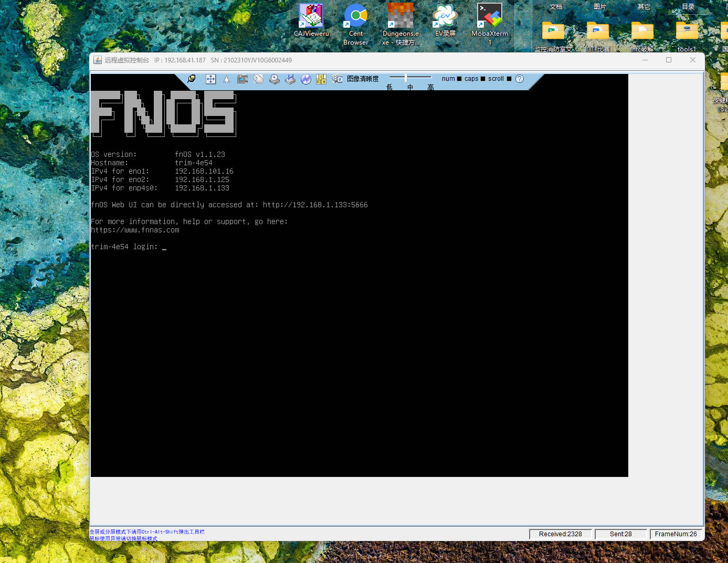
Task: Maximize the remote console window
Action: pyautogui.click(x=669, y=60)
